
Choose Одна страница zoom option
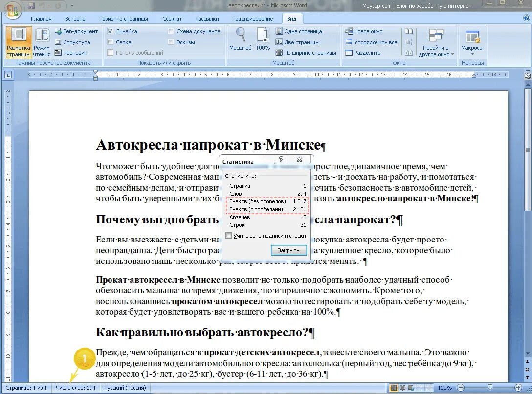(299, 31)
